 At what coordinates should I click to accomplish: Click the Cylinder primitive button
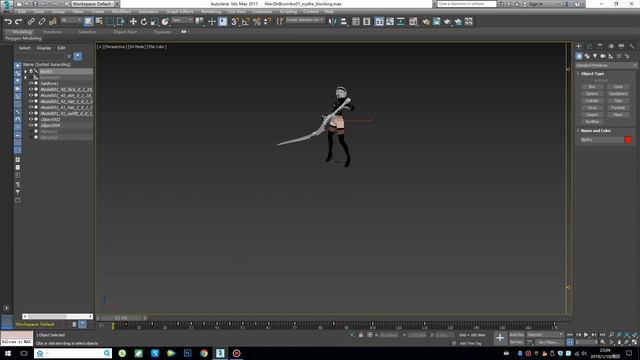592,101
